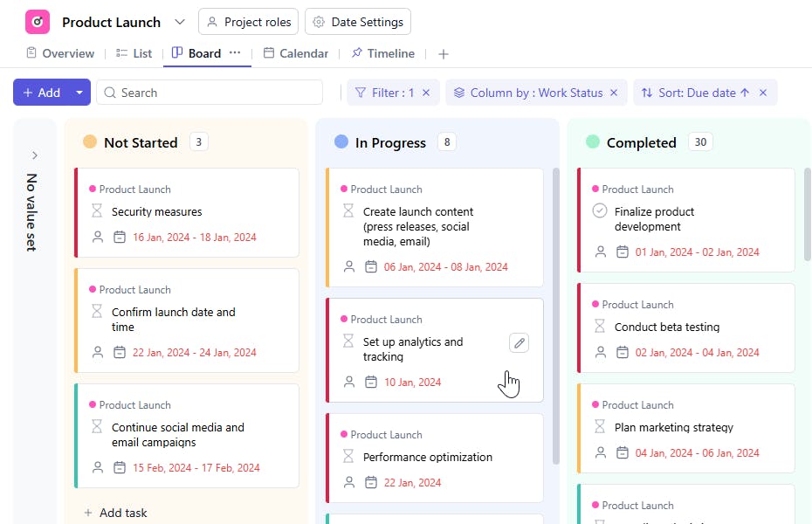
Task: Click the pink Product Launch project logo
Action: pos(38,22)
